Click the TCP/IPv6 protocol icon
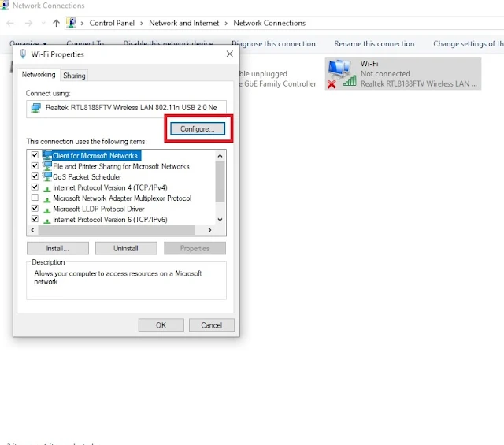The width and height of the screenshot is (504, 445). click(47, 221)
